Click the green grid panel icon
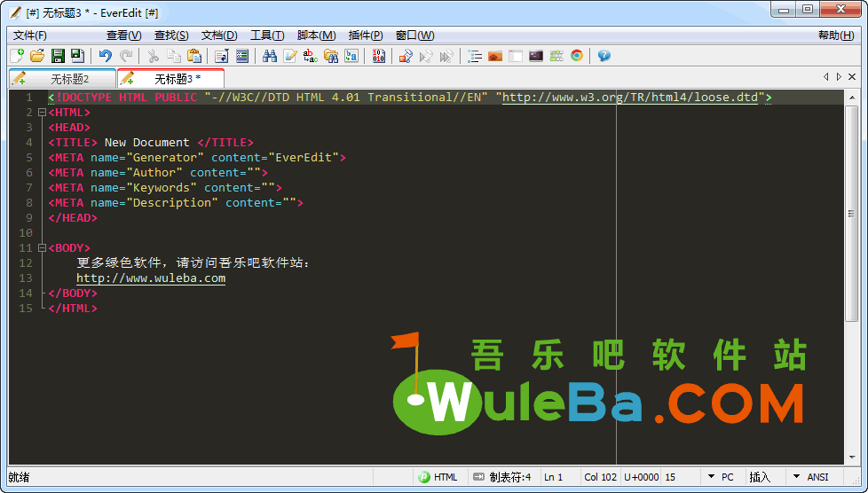The width and height of the screenshot is (868, 493). pyautogui.click(x=556, y=55)
